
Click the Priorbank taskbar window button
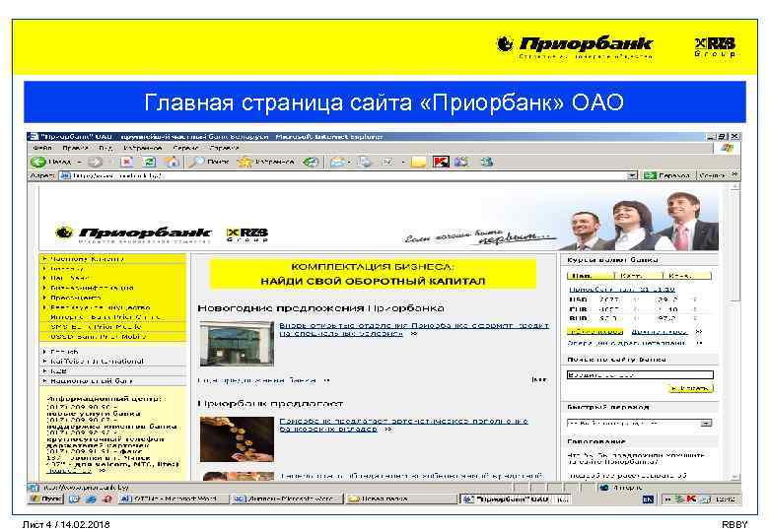click(517, 499)
